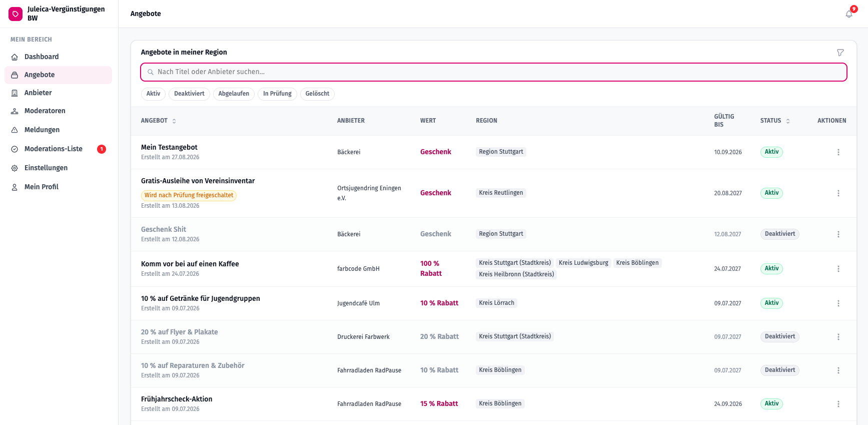Open actions menu for Gratis-Ausleihe von Vereinsinventar
The image size is (868, 425).
[838, 193]
